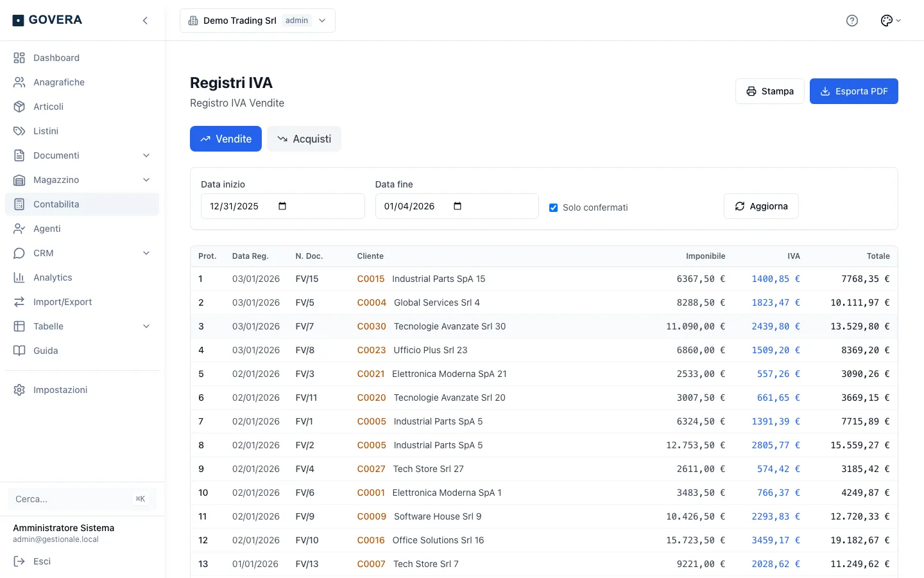Open the Demo Trading Srl company dropdown

257,21
